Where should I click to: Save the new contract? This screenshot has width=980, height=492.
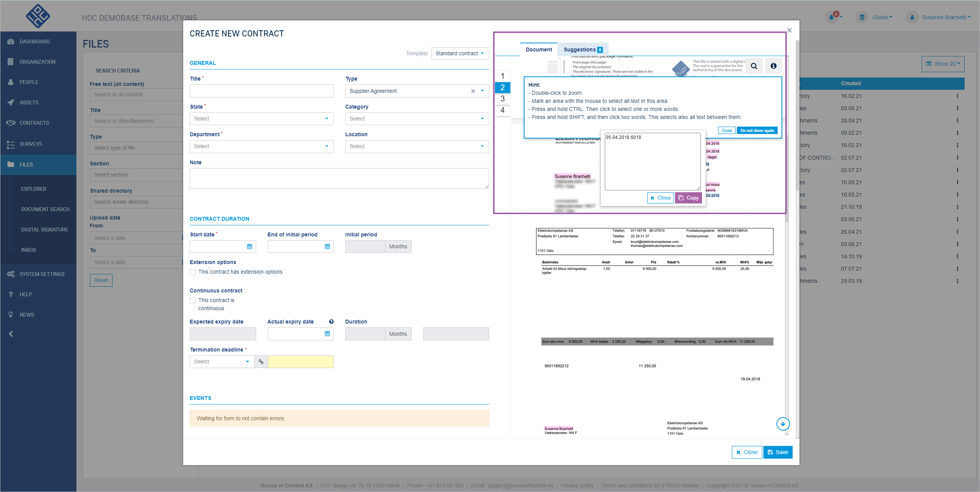778,452
